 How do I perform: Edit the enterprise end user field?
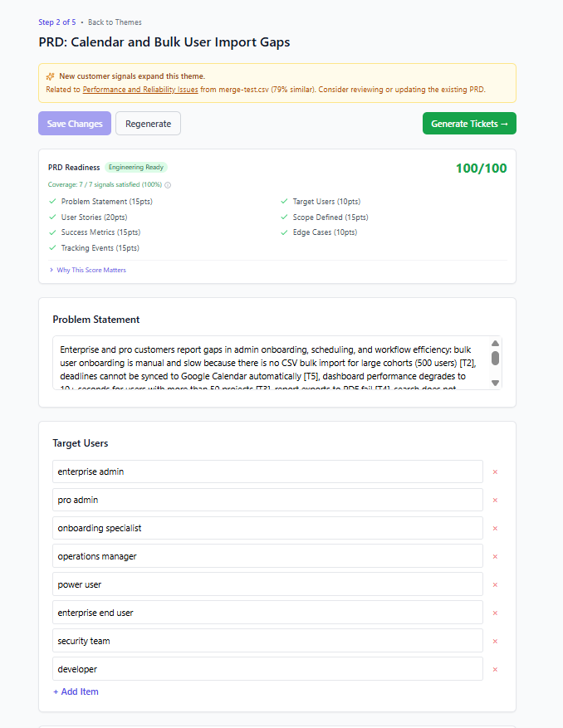[x=267, y=613]
